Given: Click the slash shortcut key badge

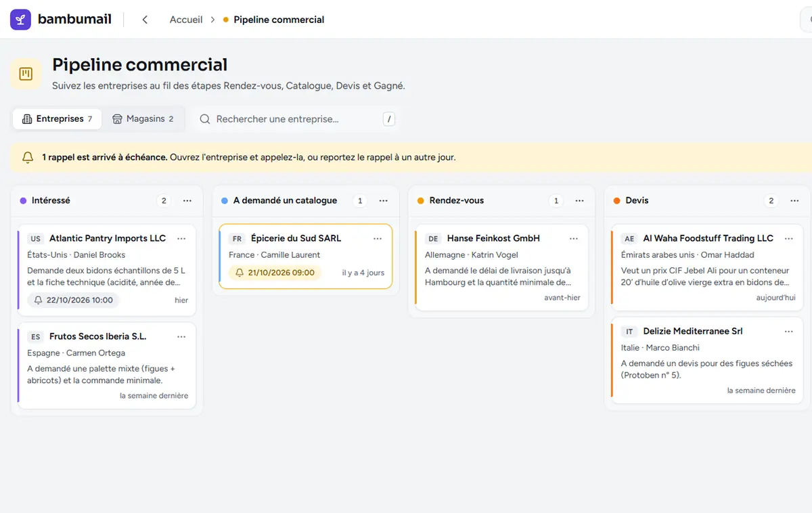Looking at the screenshot, I should click(388, 119).
